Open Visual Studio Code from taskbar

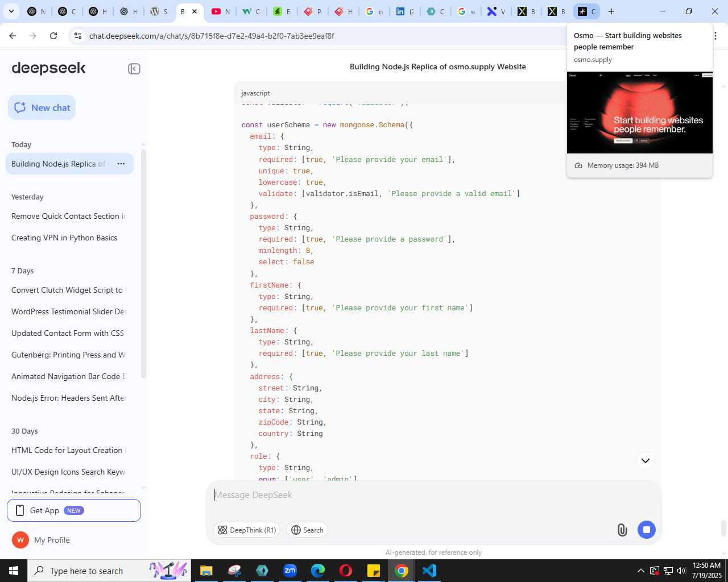pyautogui.click(x=429, y=571)
